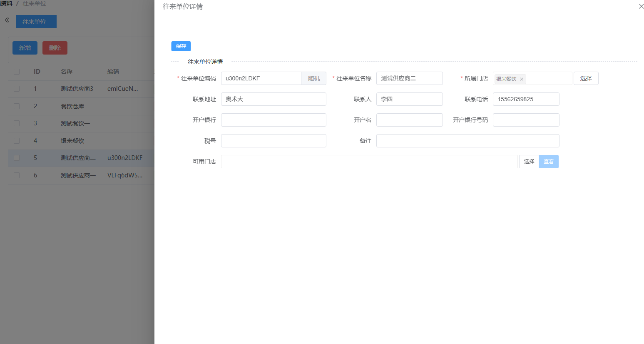Remove the 银米餐饮 store tag
The width and height of the screenshot is (644, 344).
(x=521, y=79)
